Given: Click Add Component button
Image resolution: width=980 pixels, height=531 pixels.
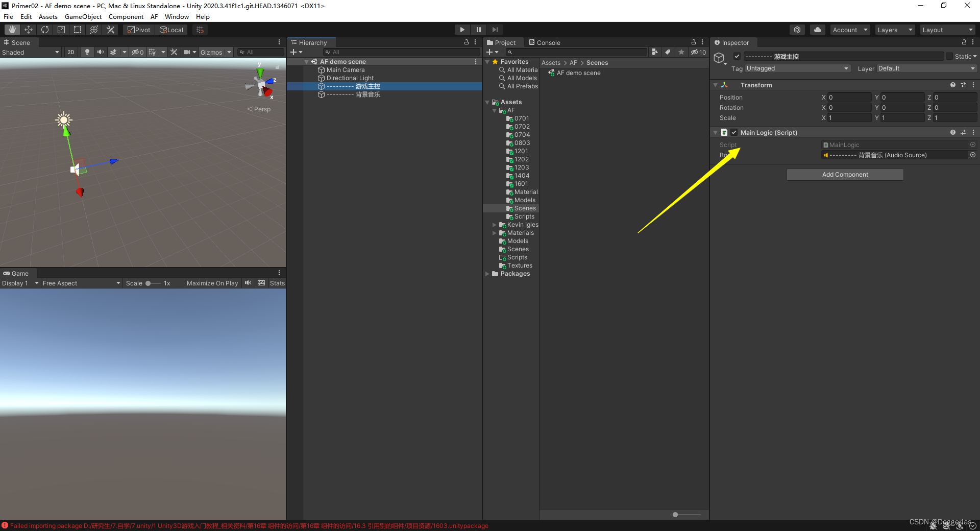Looking at the screenshot, I should click(x=845, y=175).
